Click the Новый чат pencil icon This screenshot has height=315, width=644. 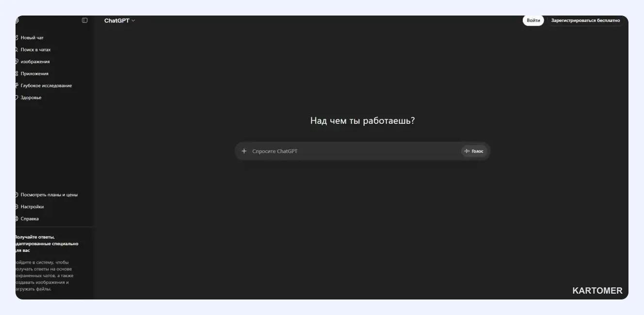(x=16, y=37)
